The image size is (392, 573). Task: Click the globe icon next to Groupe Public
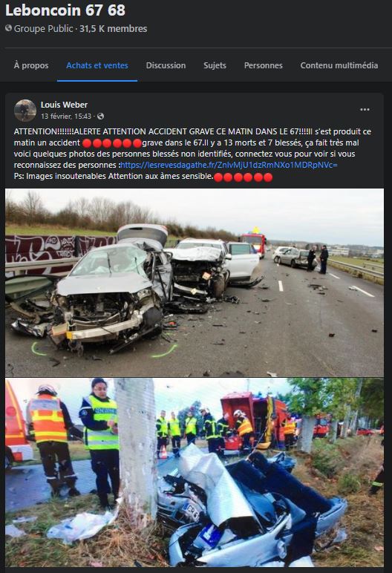coord(8,28)
